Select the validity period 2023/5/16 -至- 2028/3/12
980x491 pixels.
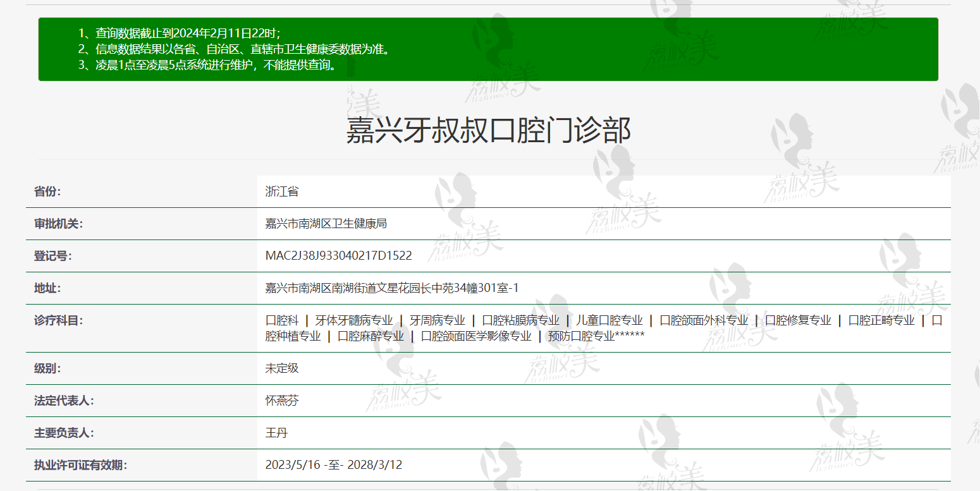(x=334, y=465)
